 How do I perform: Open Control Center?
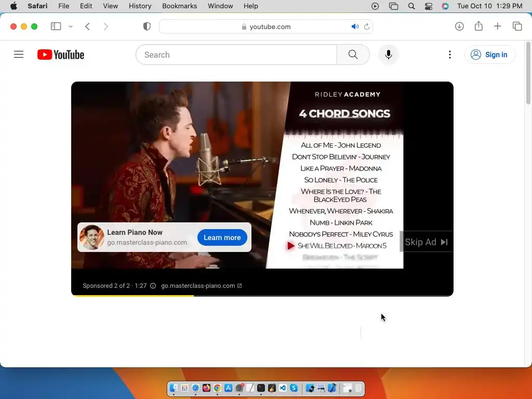click(429, 6)
